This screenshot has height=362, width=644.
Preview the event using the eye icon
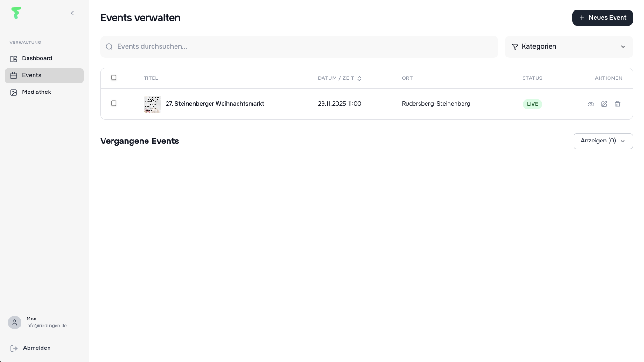(x=590, y=104)
